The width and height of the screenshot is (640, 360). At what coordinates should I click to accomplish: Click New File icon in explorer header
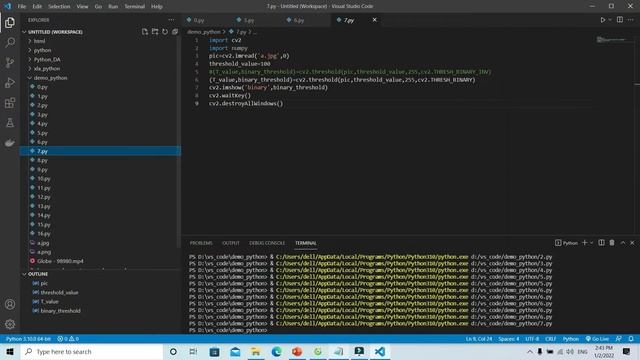tap(144, 32)
